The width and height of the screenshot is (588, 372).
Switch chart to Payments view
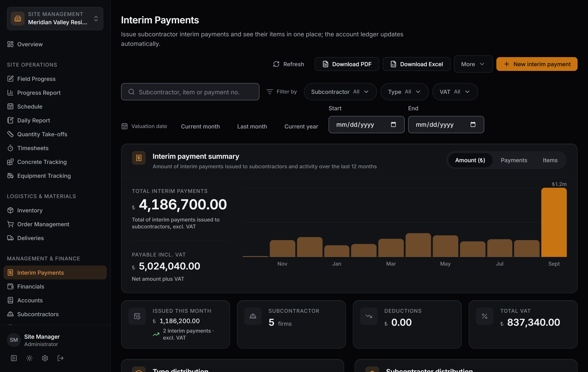tap(514, 160)
